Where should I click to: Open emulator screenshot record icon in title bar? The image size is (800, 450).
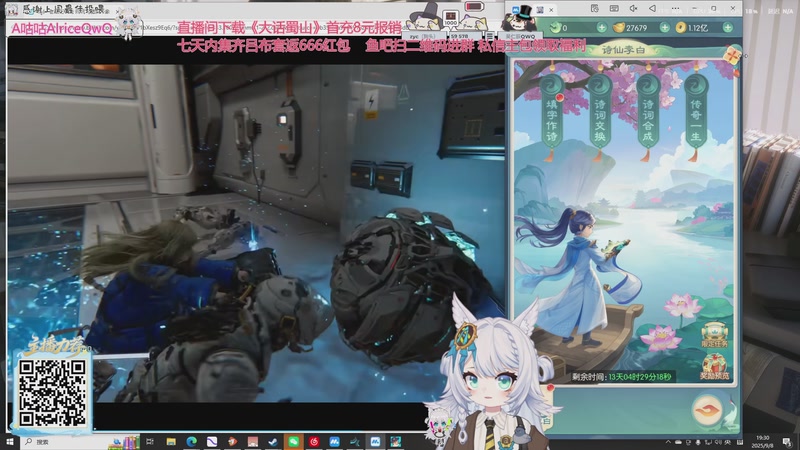594,9
